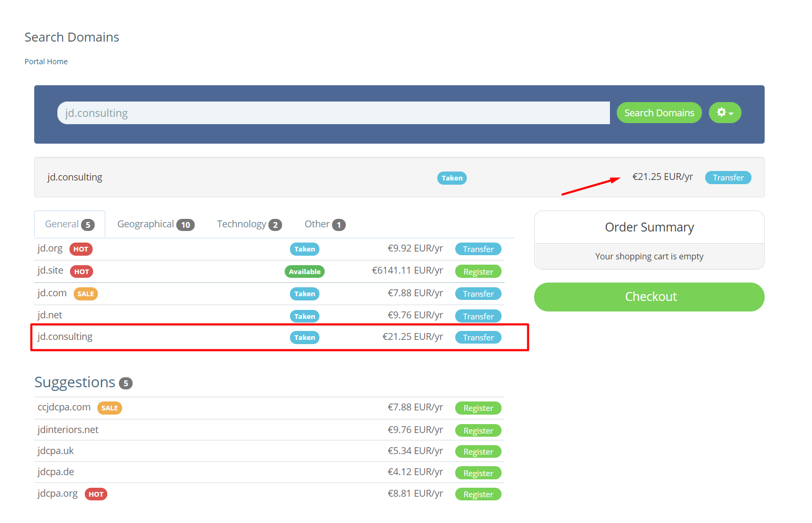The width and height of the screenshot is (812, 523).
Task: Click the Taken badge beside jd.net
Action: tap(305, 316)
